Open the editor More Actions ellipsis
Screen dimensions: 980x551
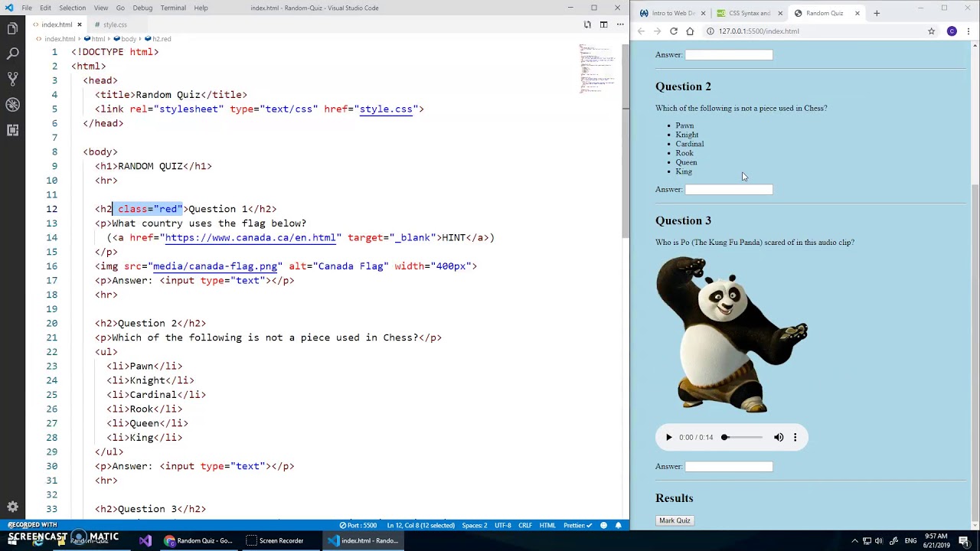(x=619, y=24)
